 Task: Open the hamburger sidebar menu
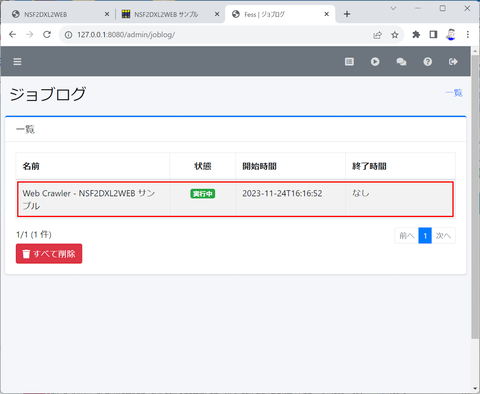coord(17,62)
